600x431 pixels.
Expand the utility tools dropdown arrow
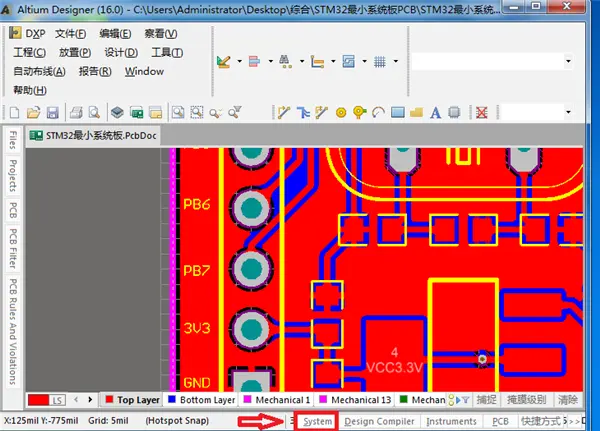pos(240,61)
